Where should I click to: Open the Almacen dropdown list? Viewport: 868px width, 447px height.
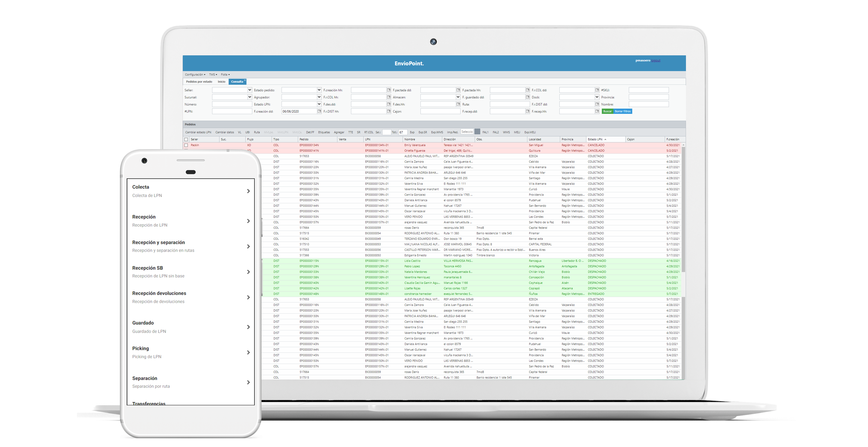point(458,97)
